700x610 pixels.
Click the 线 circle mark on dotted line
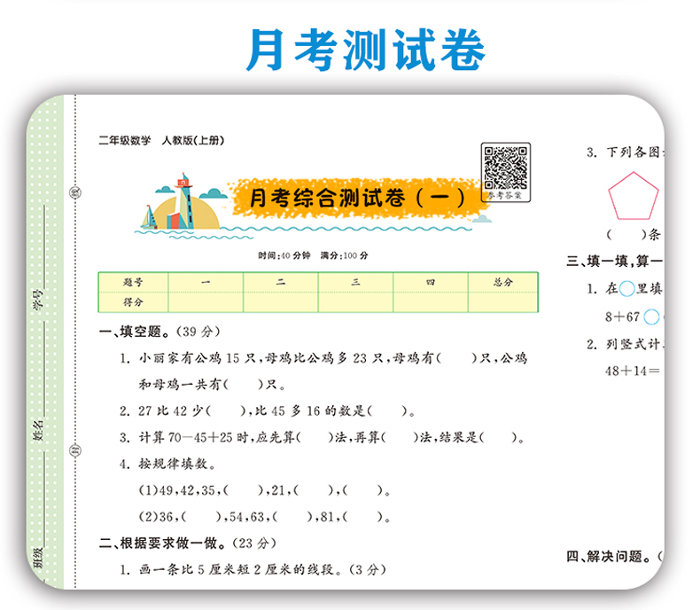[75, 192]
